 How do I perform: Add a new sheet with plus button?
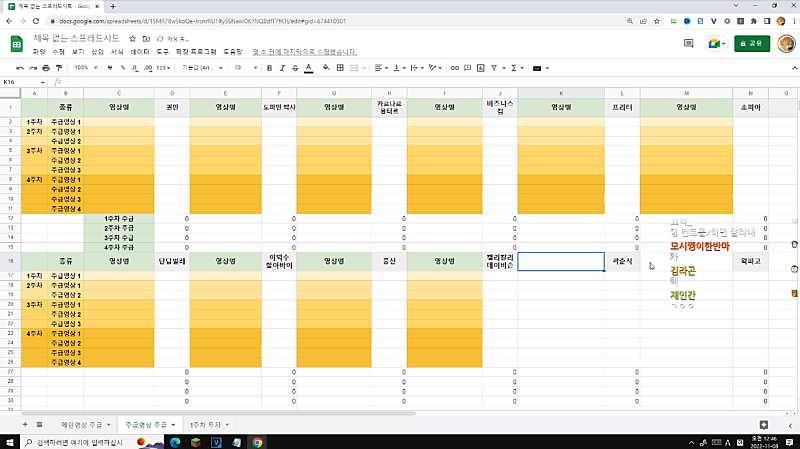[25, 425]
